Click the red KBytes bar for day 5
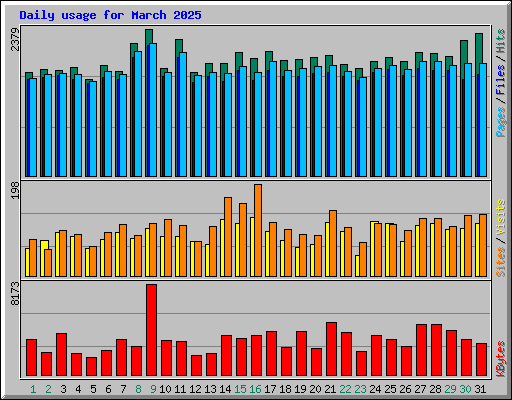The image size is (512, 400). 91,367
